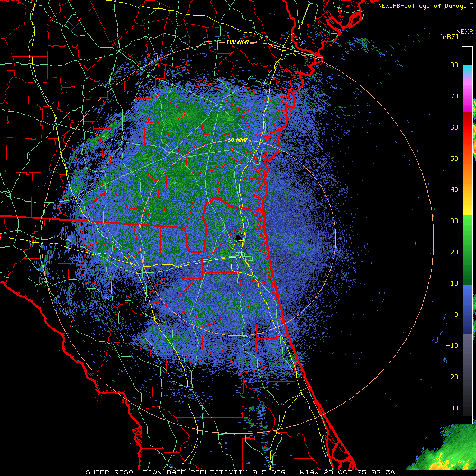Click the 50 NMI range ring label

coord(237,140)
